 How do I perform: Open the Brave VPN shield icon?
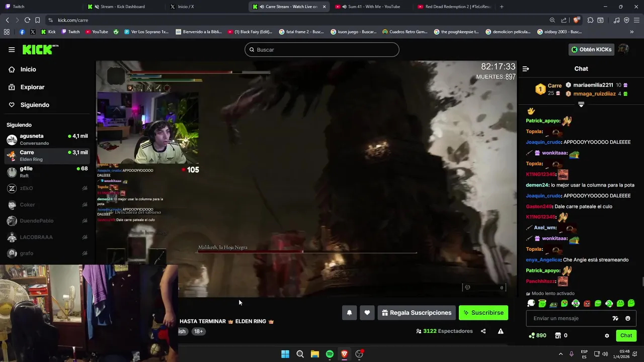(626, 20)
